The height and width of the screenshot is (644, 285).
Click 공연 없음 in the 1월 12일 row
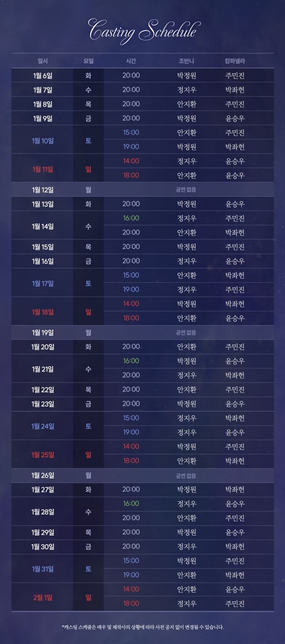(186, 190)
